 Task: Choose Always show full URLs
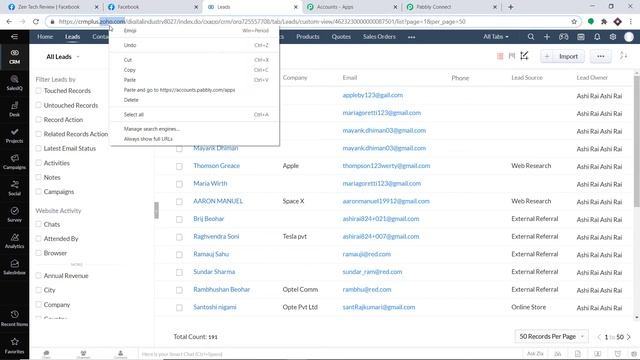[195, 139]
